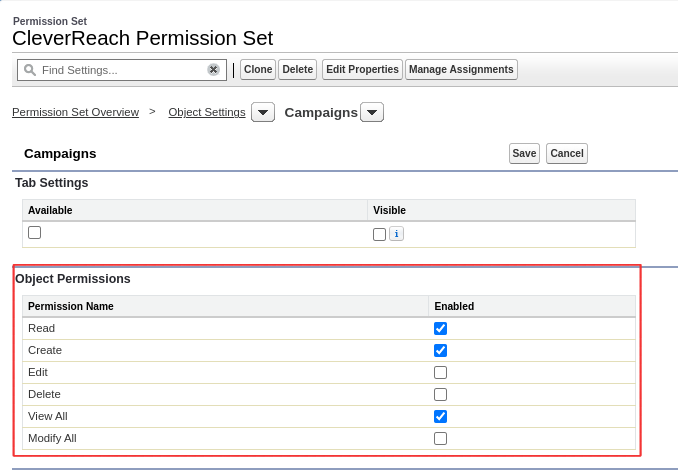The height and width of the screenshot is (473, 678).
Task: Clear the Find Settings search box
Action: 213,70
